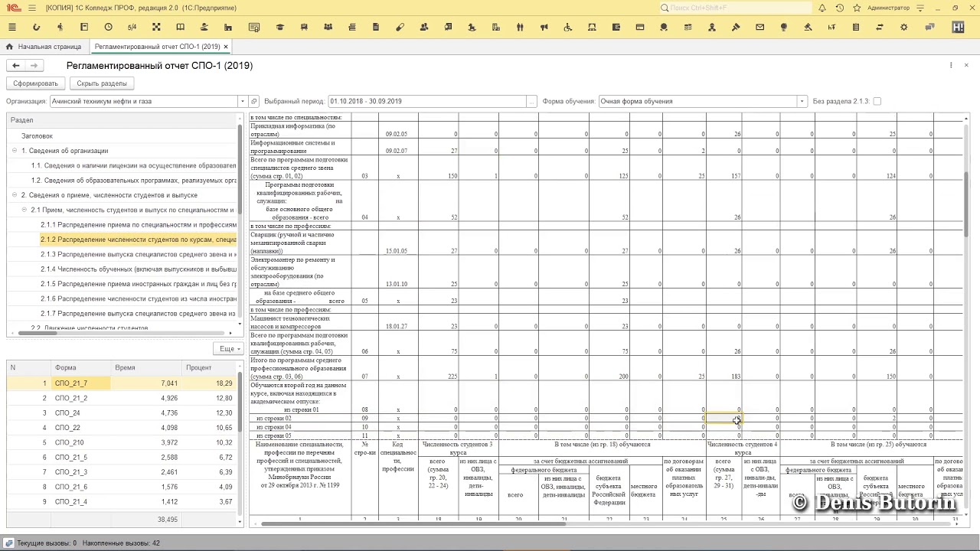Open the more actions three-dot menu

coord(951,65)
